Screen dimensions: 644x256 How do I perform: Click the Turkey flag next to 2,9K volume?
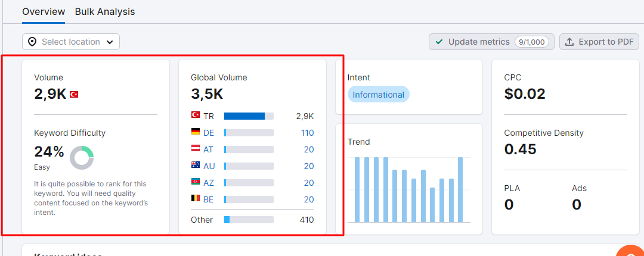pos(74,94)
